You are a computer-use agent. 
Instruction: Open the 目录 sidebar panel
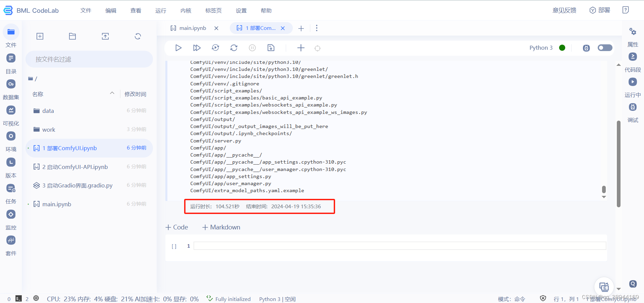tap(11, 58)
